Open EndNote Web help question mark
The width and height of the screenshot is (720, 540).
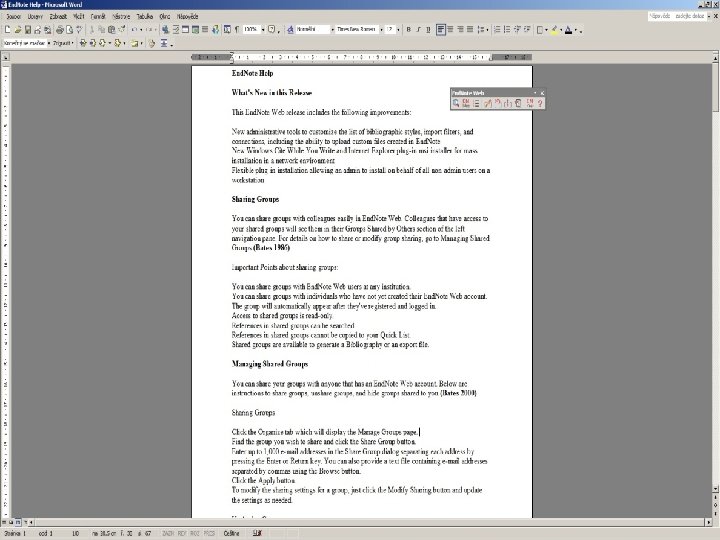click(x=540, y=103)
